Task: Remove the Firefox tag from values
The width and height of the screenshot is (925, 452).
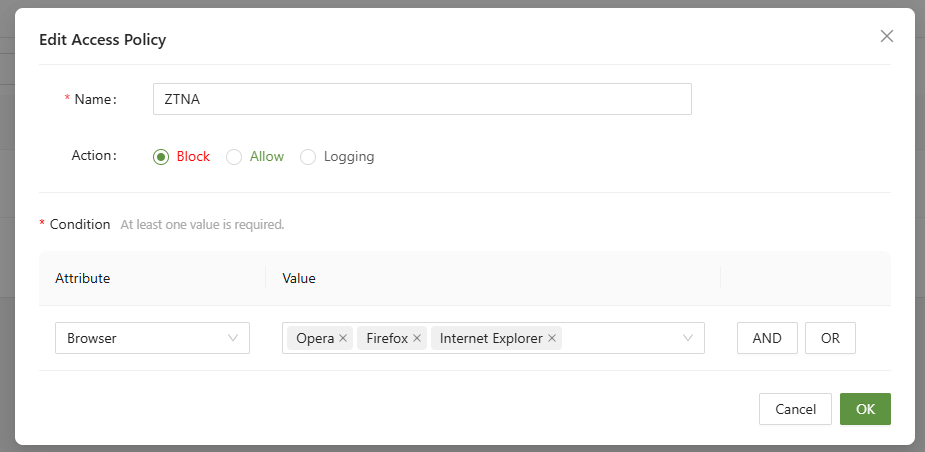Action: [417, 338]
